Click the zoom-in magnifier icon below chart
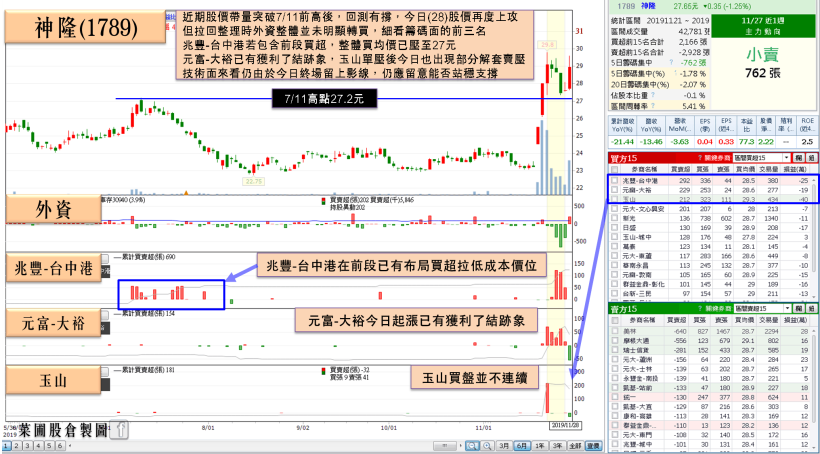 [x=487, y=446]
